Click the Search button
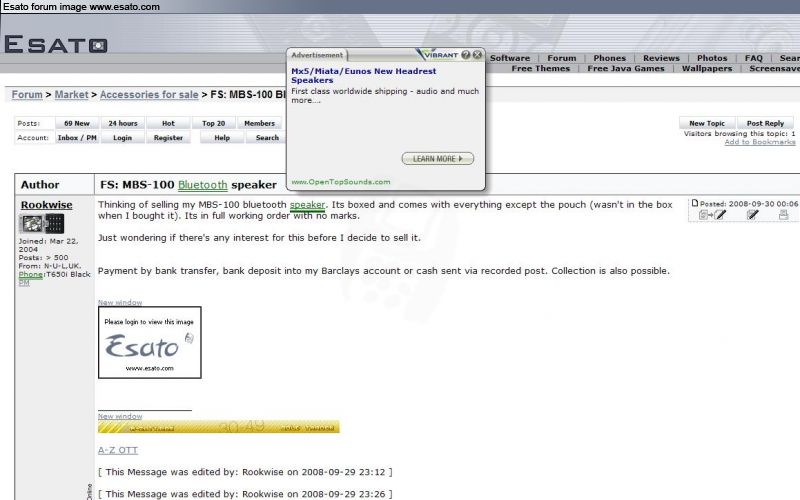The image size is (800, 500). pyautogui.click(x=267, y=138)
